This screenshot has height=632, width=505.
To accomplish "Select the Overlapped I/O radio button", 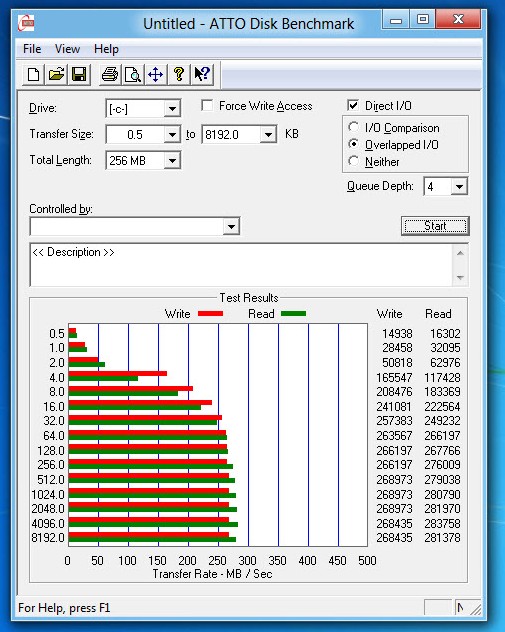I will tap(353, 144).
